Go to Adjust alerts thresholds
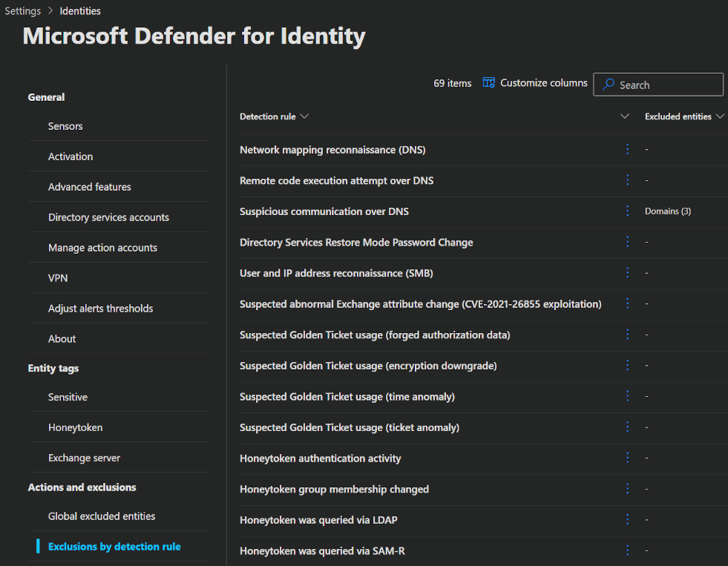Screen dimensions: 728x566 coord(100,309)
